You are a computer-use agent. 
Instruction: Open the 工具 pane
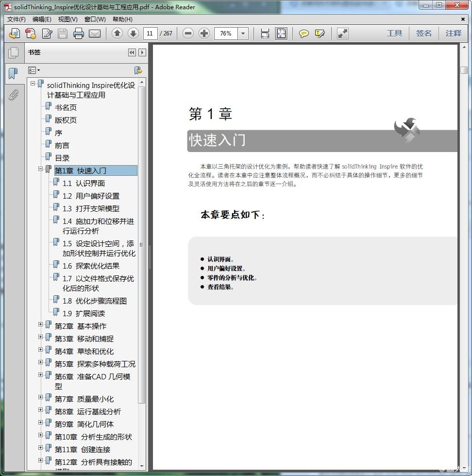(x=394, y=34)
